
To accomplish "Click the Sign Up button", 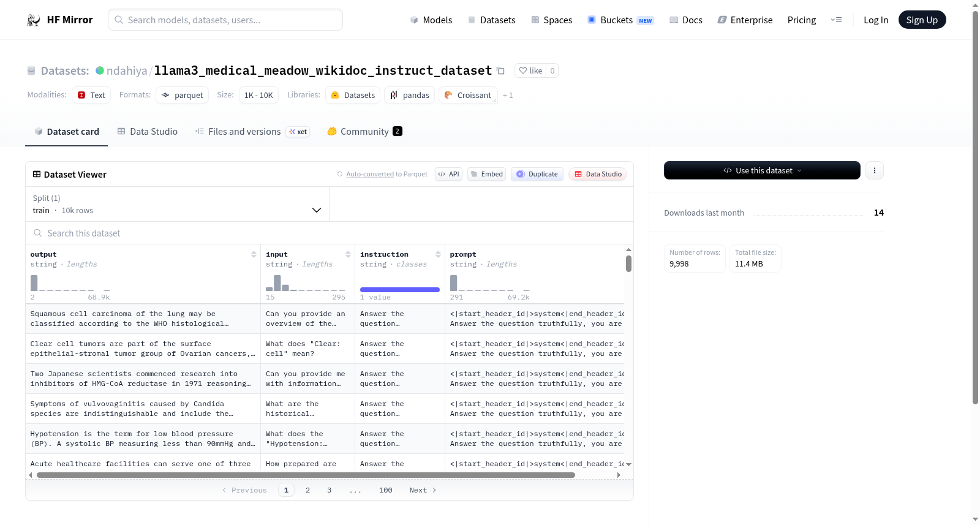I will [x=922, y=20].
